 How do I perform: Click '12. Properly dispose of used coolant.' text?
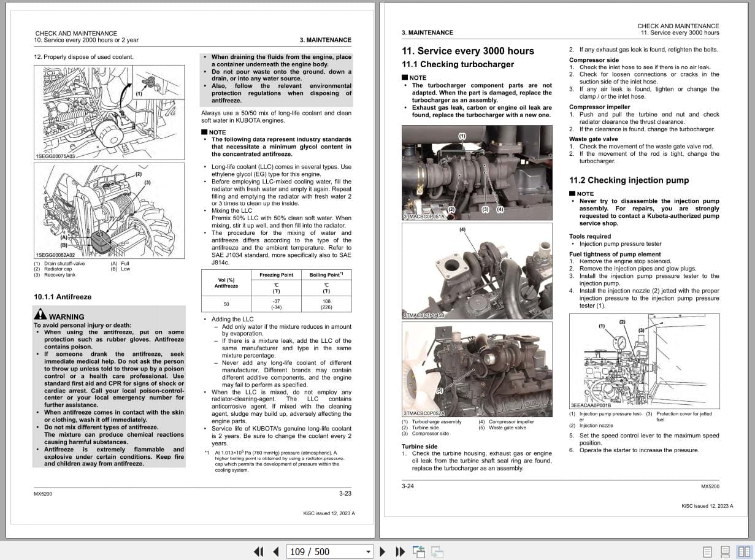tap(83, 57)
